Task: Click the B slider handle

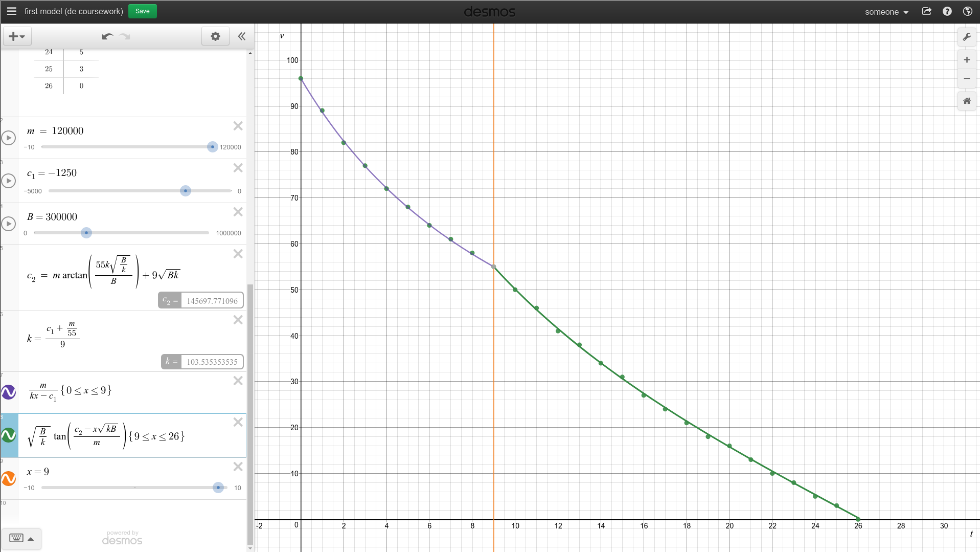Action: click(86, 233)
